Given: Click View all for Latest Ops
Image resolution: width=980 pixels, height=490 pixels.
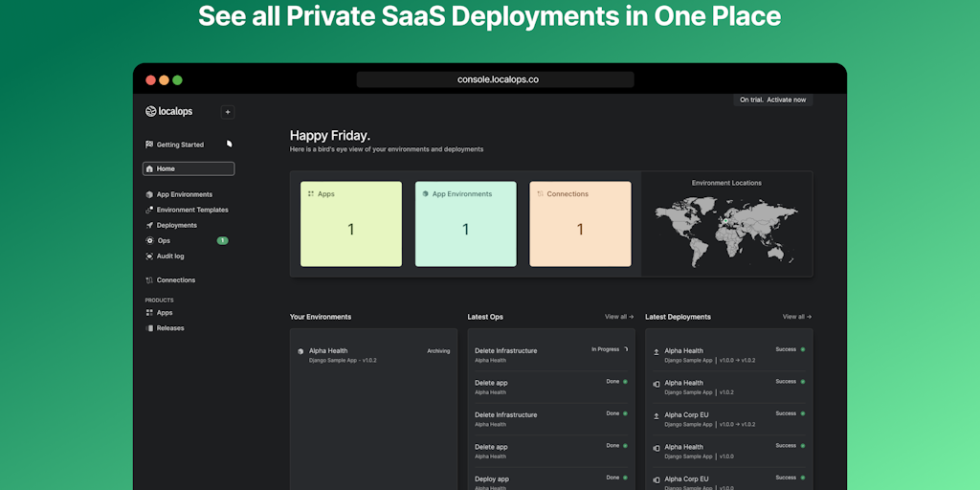Looking at the screenshot, I should click(619, 317).
